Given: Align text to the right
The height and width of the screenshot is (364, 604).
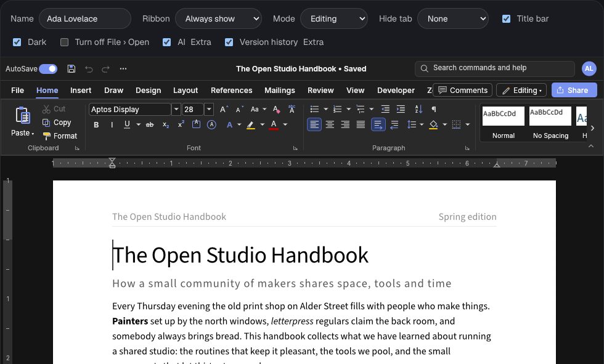Looking at the screenshot, I should tap(345, 124).
